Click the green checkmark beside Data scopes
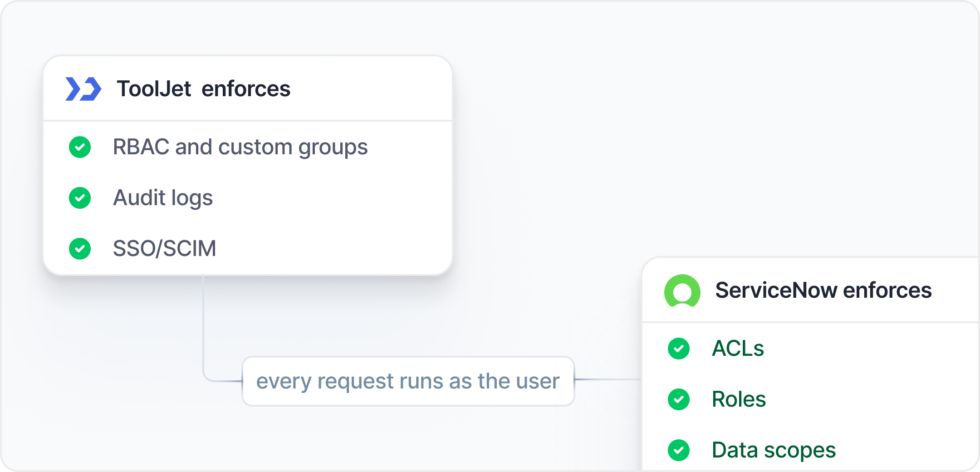Viewport: 980px width, 472px height. 679,450
